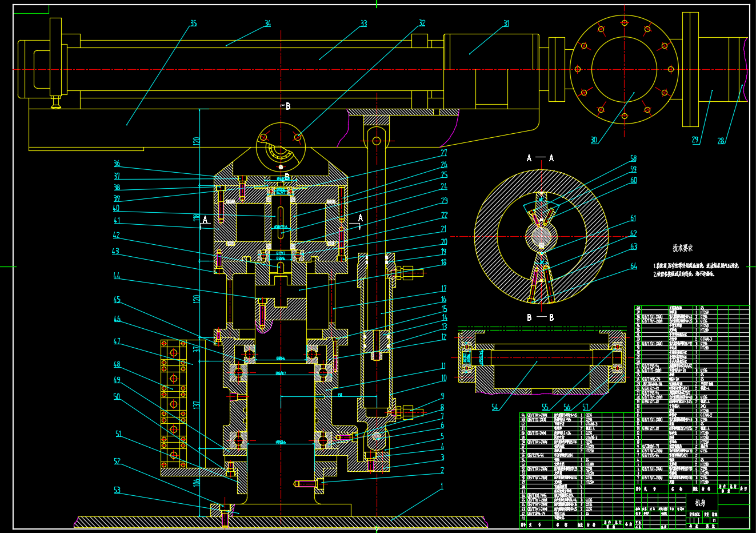Select the hatched base plate at bottom
Screen dimensions: 756x533
(280, 522)
